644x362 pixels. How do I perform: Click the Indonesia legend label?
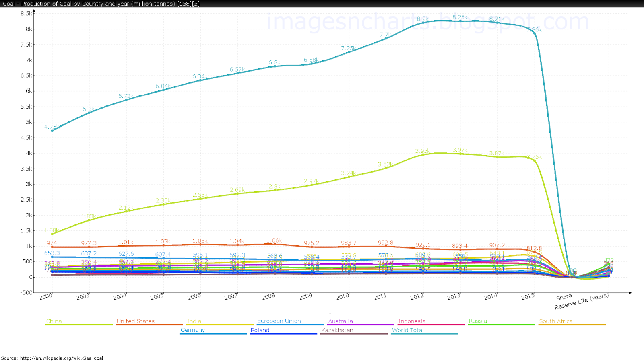tap(411, 321)
